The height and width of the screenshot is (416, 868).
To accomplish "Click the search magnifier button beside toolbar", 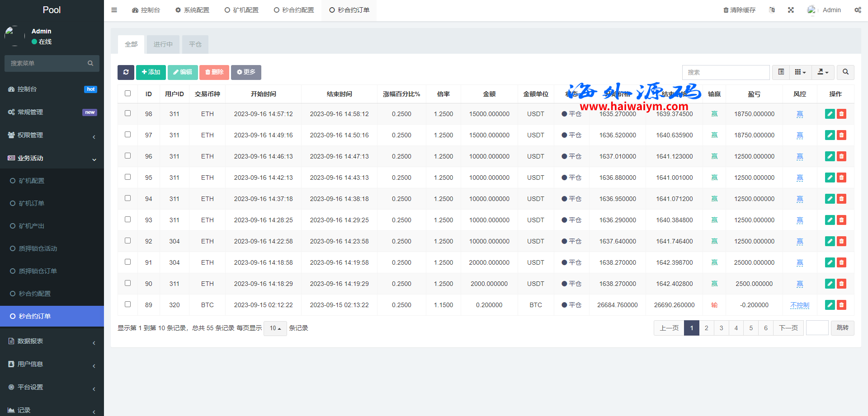I will tap(845, 72).
